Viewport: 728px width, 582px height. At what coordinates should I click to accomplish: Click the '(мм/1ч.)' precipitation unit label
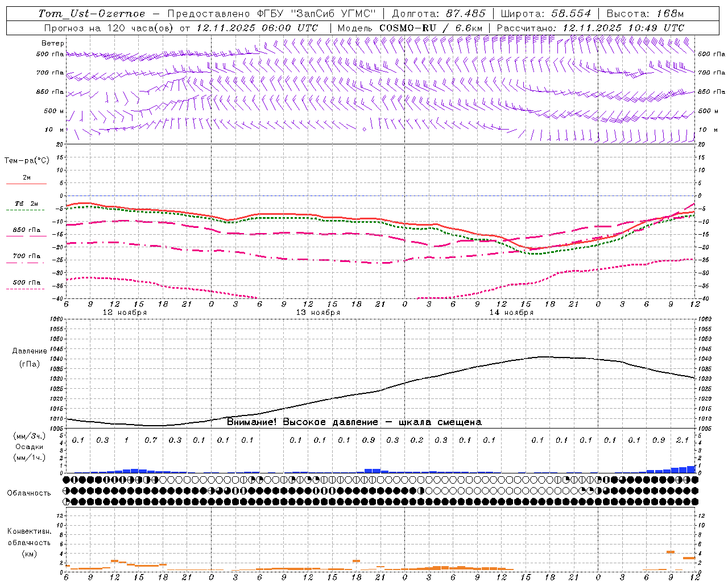(30, 458)
